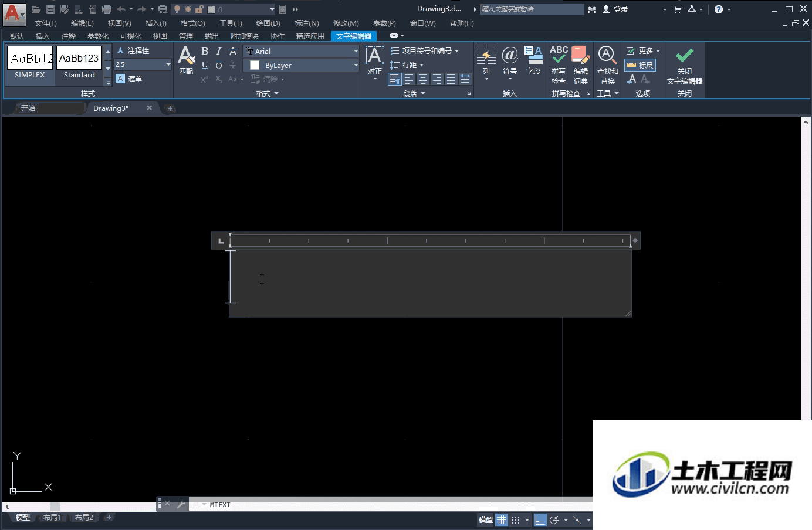Screen dimensions: 812x530
Task: Click the Distribute paragraph icon
Action: 465,79
